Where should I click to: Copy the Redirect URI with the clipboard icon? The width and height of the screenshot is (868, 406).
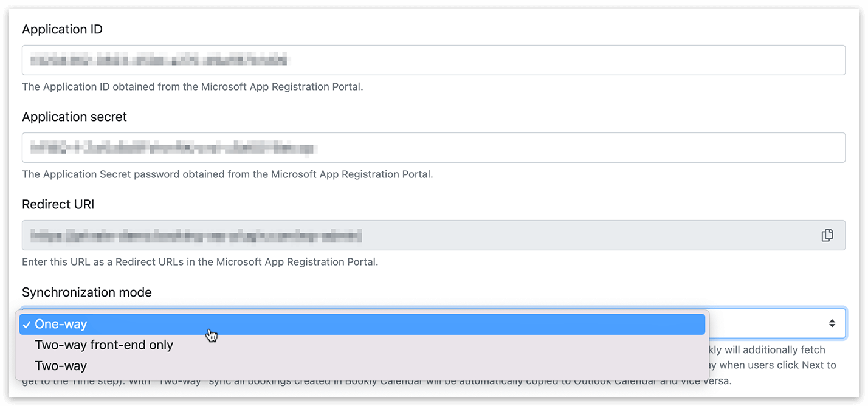(x=827, y=235)
